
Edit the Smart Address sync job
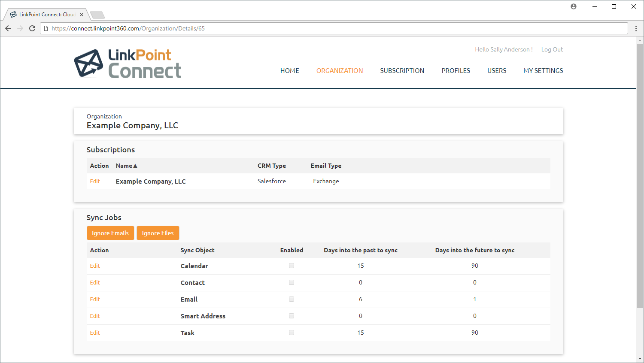click(95, 316)
